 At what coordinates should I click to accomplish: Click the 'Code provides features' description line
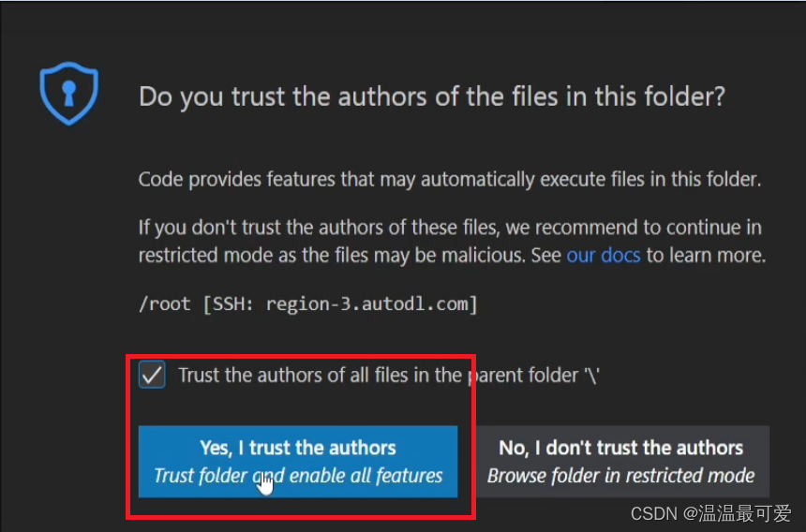pyautogui.click(x=449, y=179)
